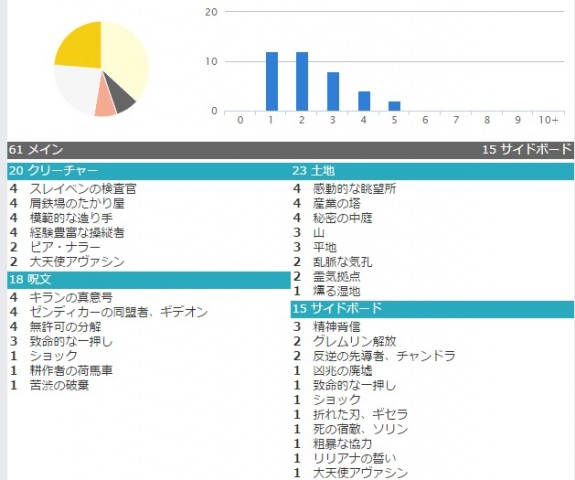The height and width of the screenshot is (480, 575).
Task: Open the 61 メイン header tab
Action: coord(36,150)
